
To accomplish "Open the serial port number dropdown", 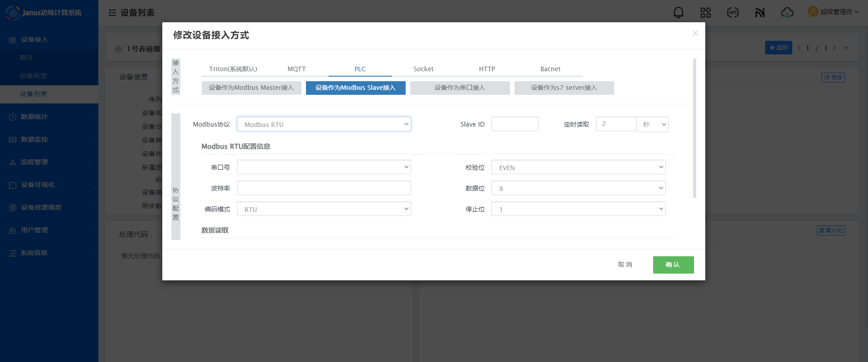I will click(324, 167).
